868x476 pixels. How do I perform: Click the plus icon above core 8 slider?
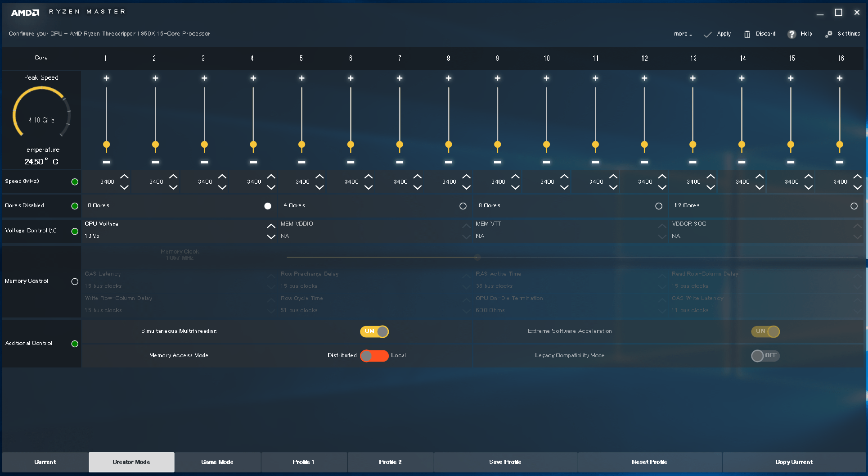tap(448, 78)
